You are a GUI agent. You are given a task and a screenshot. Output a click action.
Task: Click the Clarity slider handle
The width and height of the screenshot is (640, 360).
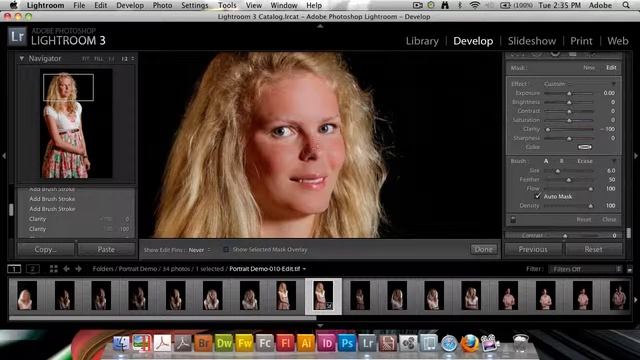(x=548, y=129)
